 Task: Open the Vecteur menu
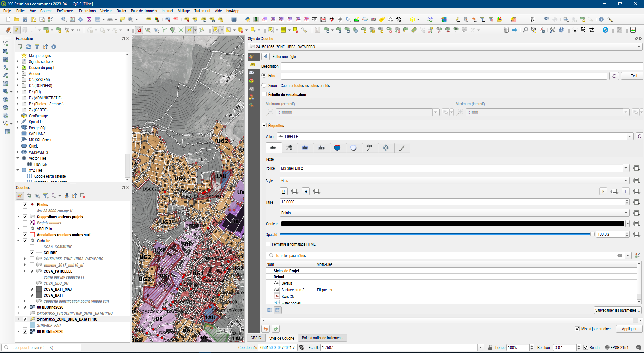pyautogui.click(x=106, y=11)
